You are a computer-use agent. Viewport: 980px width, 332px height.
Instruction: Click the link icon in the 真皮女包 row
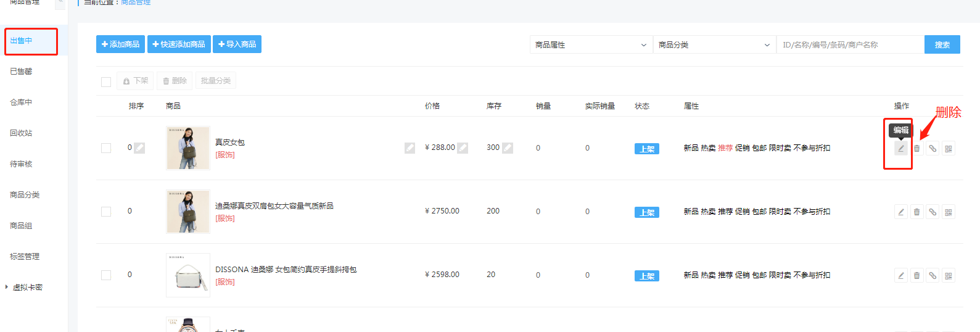pyautogui.click(x=933, y=149)
